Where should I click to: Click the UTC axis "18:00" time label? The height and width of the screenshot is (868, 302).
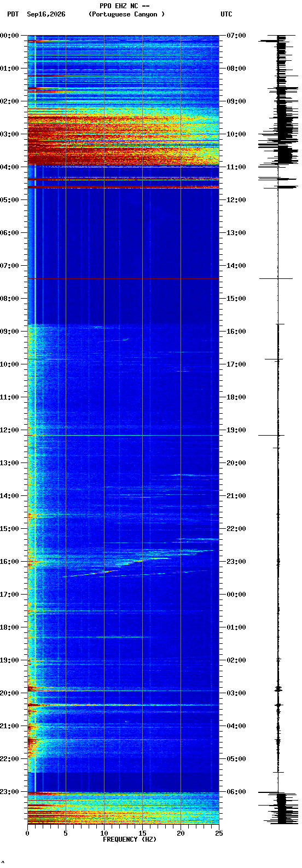click(x=236, y=397)
